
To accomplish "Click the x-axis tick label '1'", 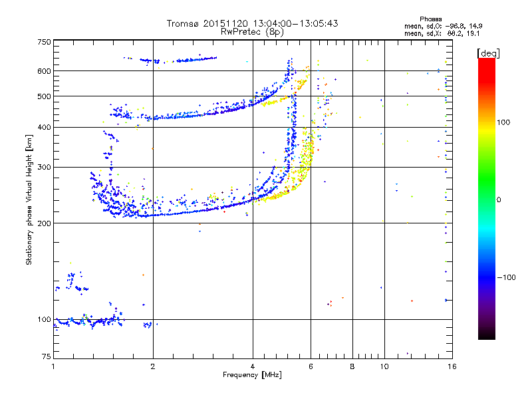I will click(53, 366).
